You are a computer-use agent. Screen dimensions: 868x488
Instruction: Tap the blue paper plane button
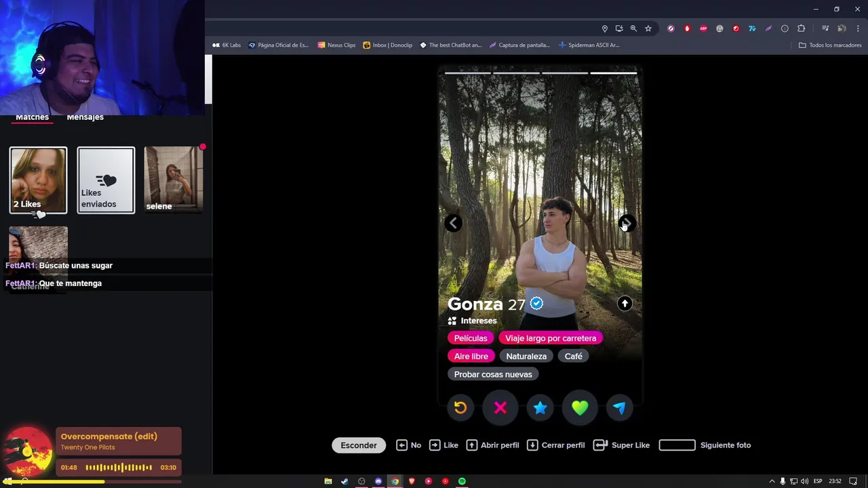tap(619, 407)
